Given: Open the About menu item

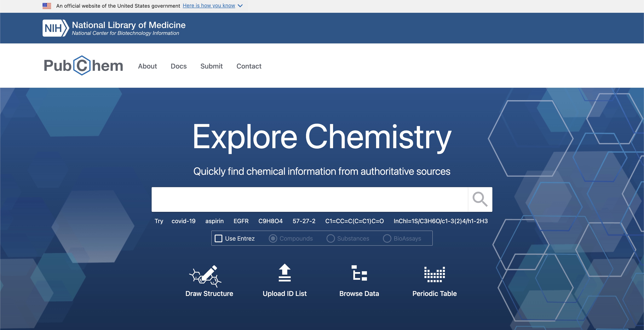Looking at the screenshot, I should 148,66.
